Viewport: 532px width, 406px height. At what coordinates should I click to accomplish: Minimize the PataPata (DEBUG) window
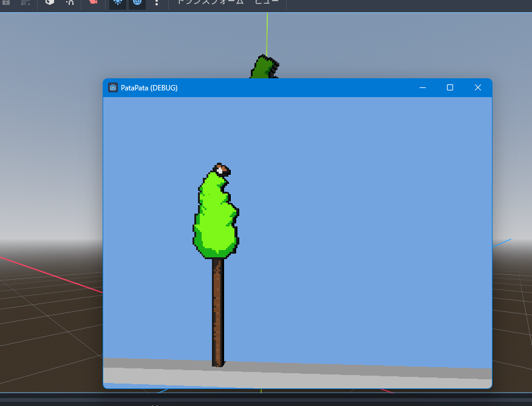[422, 88]
